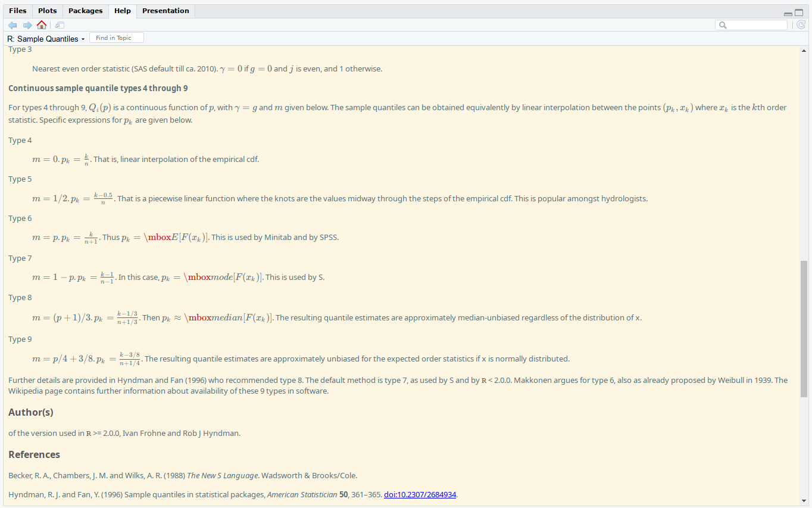Screen dimensions: 812x508
Task: Switch to the Packages tab
Action: (x=85, y=10)
